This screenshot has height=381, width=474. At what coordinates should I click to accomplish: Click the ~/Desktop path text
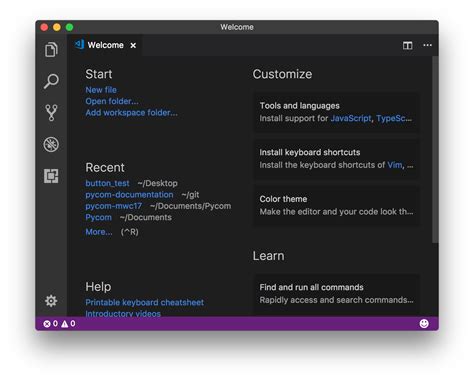point(157,183)
